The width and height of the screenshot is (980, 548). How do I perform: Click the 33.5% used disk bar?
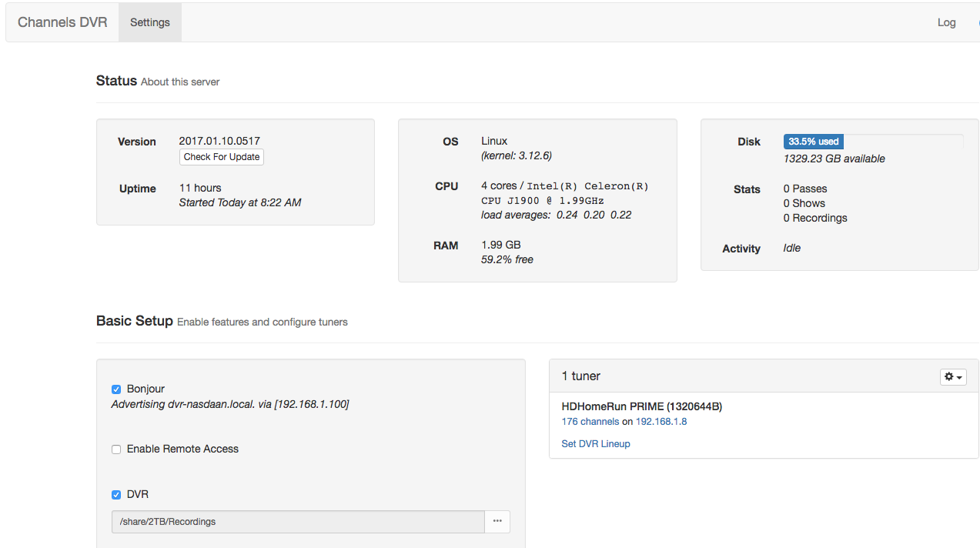point(813,142)
